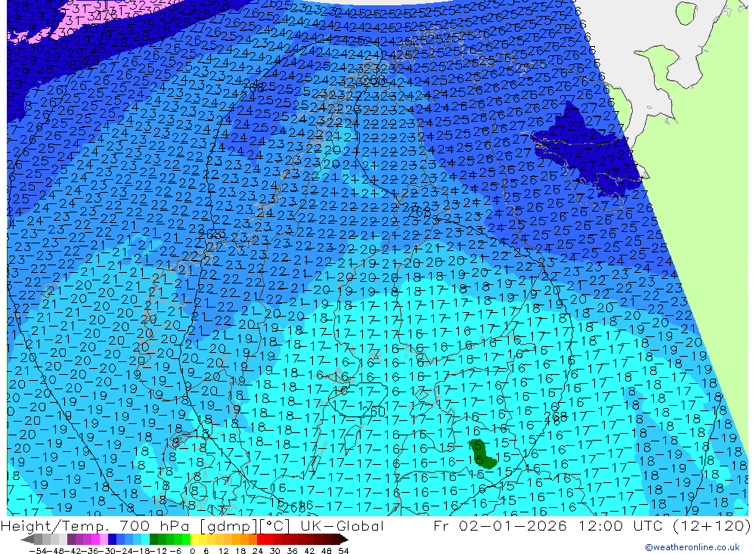Click the '-54' scale label
756x554 pixels.
(x=38, y=551)
